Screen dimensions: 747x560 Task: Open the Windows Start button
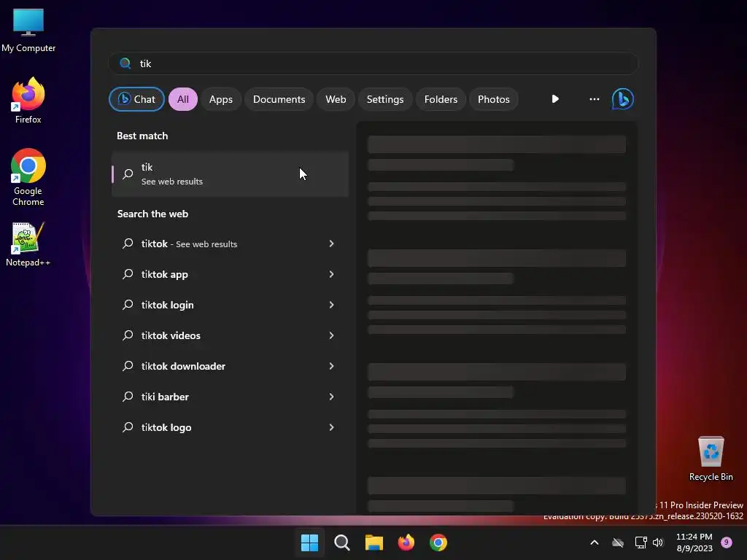click(309, 542)
